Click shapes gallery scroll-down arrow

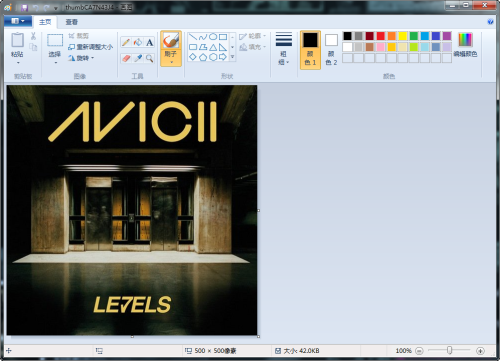[x=232, y=47]
